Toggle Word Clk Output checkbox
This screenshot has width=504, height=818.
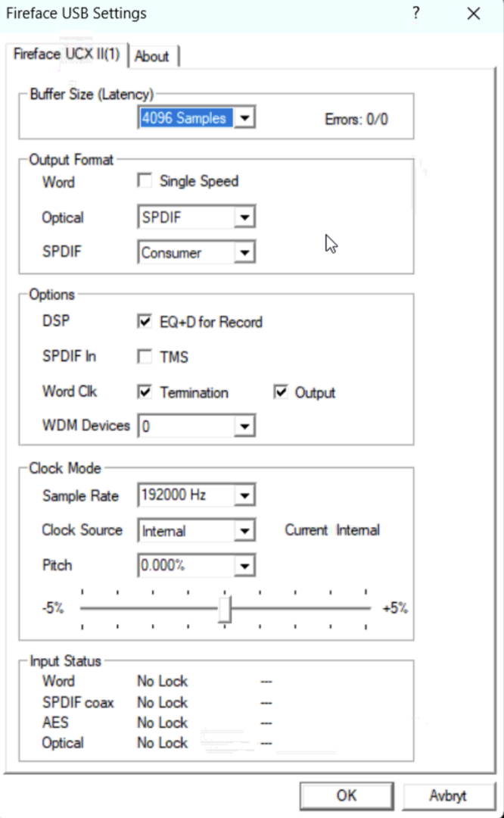point(281,392)
